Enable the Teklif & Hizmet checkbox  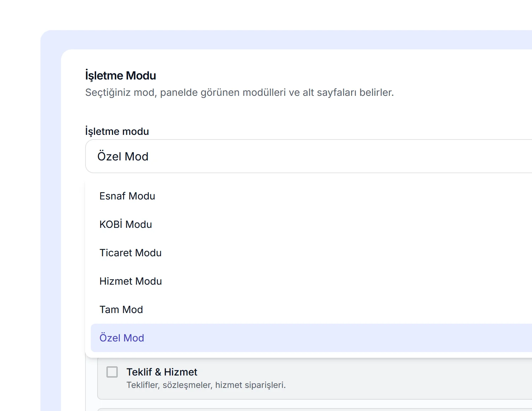112,372
